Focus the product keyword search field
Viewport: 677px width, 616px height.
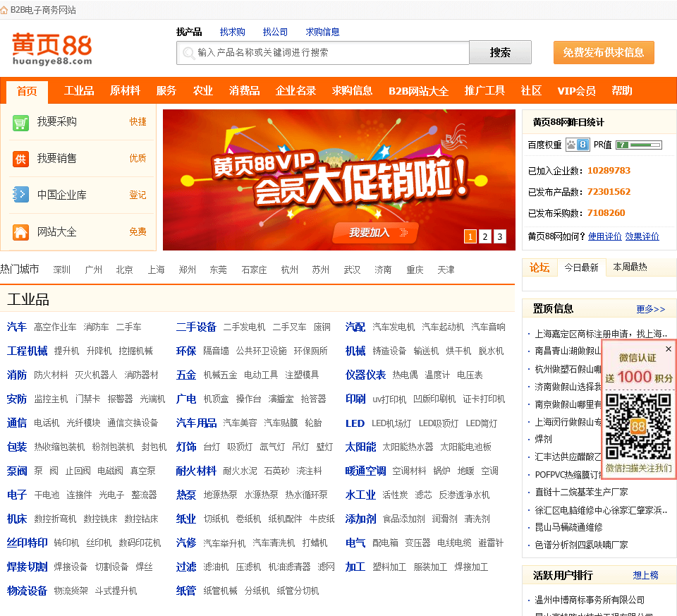pyautogui.click(x=322, y=53)
